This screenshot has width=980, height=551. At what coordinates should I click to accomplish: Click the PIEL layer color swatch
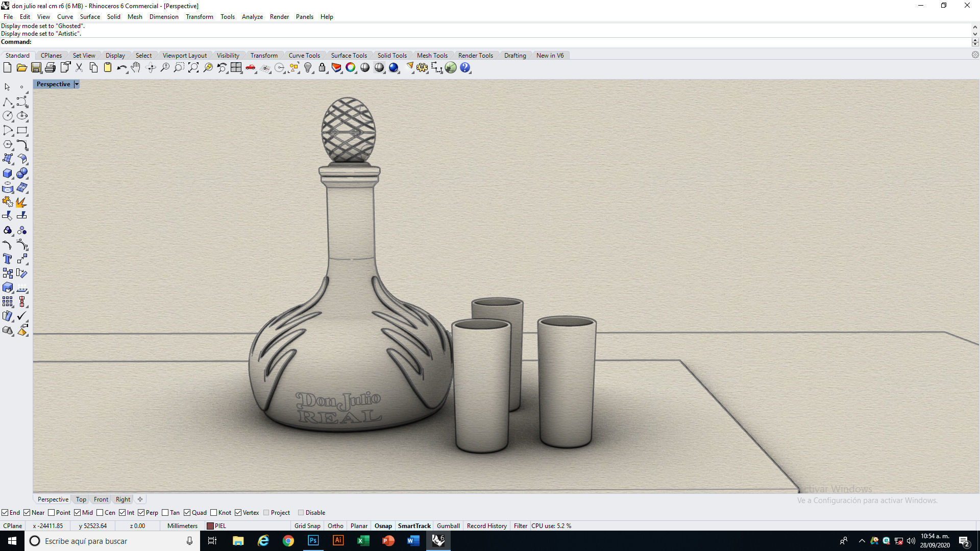coord(210,526)
